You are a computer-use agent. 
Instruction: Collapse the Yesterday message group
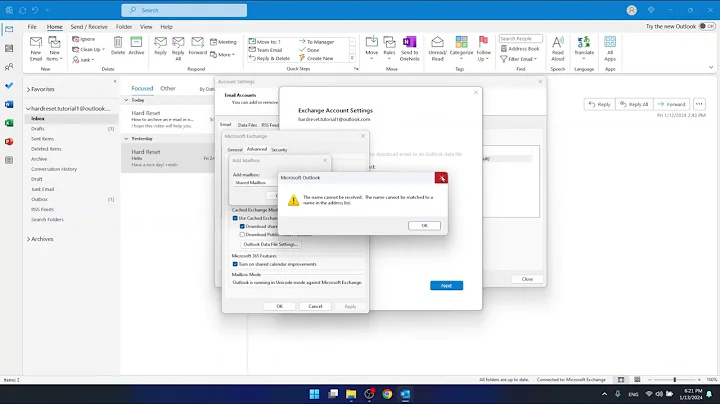126,139
